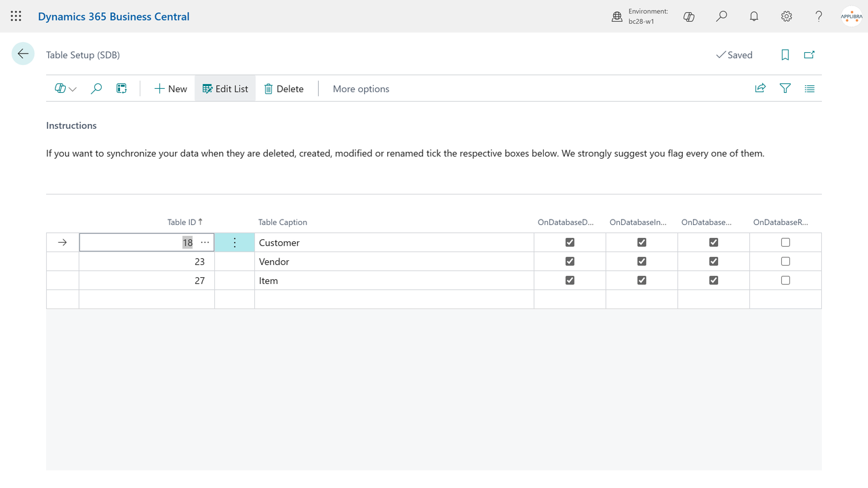Uncheck OnDatabaseDelete for Vendor
The image size is (868, 488).
point(570,262)
